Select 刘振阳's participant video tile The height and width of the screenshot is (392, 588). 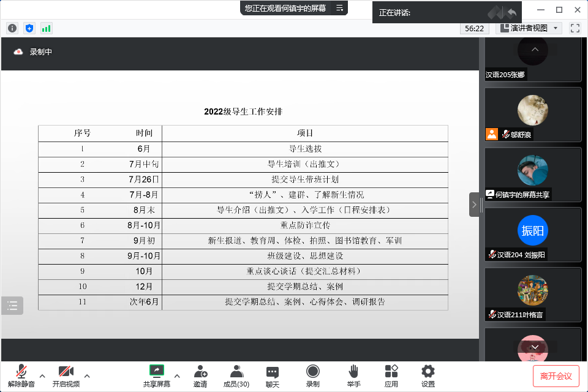[x=533, y=235]
